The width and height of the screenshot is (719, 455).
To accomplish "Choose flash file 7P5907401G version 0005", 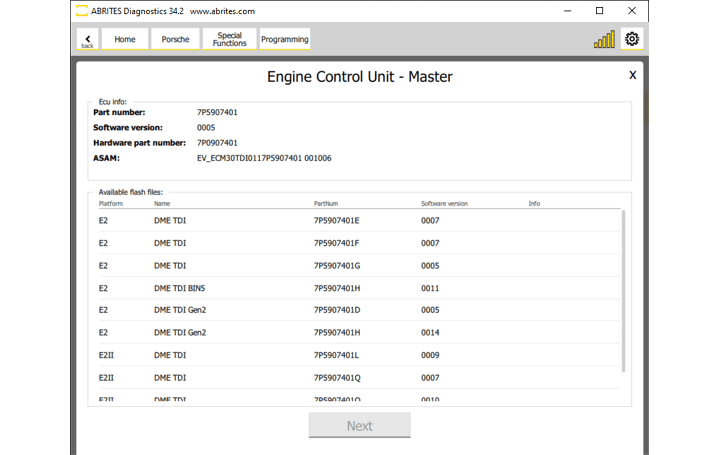I will coord(336,266).
